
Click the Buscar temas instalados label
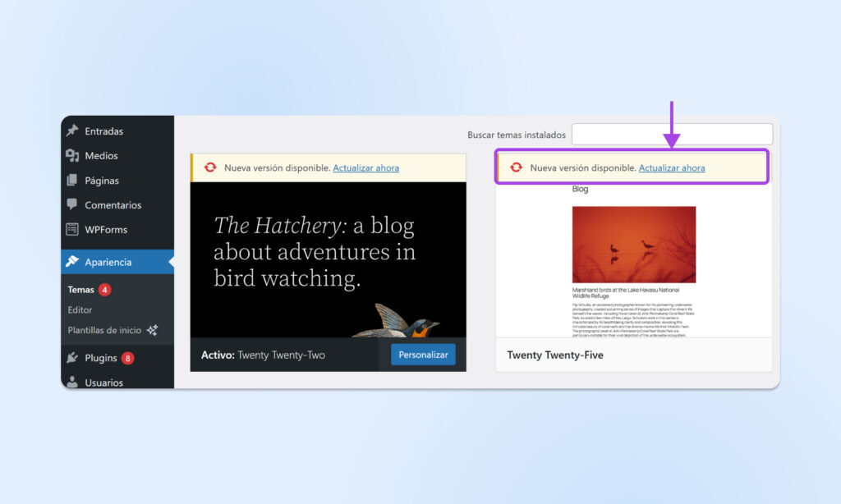click(517, 135)
